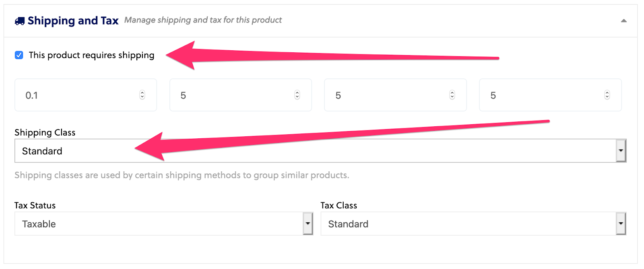Open the Tax Class dropdown
Screen dimensions: 644x269
(468, 224)
